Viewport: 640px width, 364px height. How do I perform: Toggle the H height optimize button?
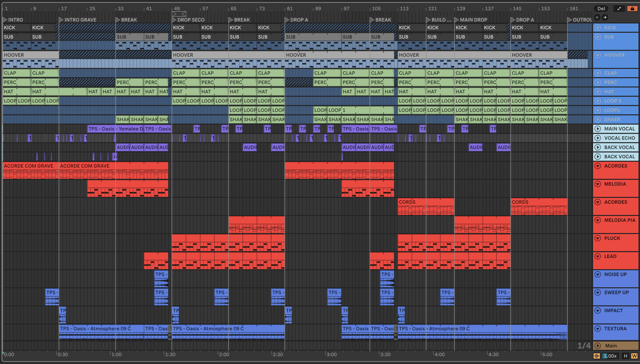pos(626,356)
